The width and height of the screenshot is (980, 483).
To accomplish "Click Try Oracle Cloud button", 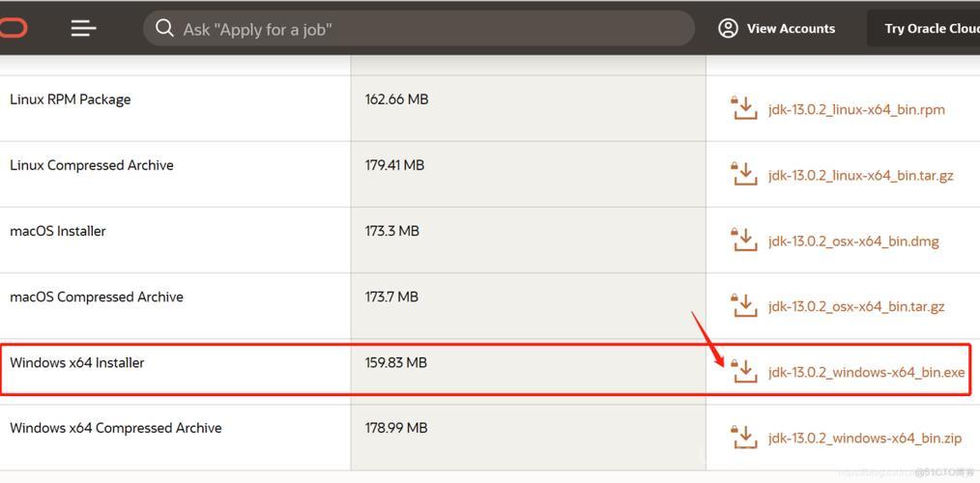I will click(924, 28).
